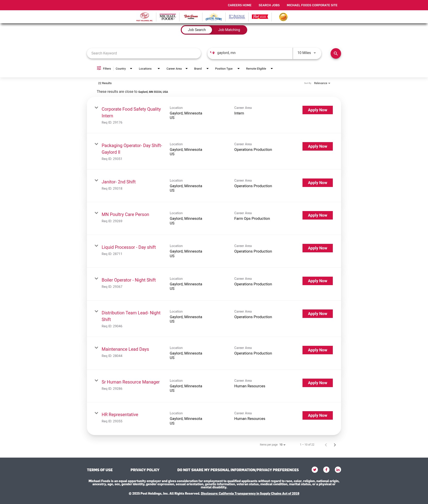Open the 8th Avenue brand logo
Screen dimensions: 428x504
point(237,17)
